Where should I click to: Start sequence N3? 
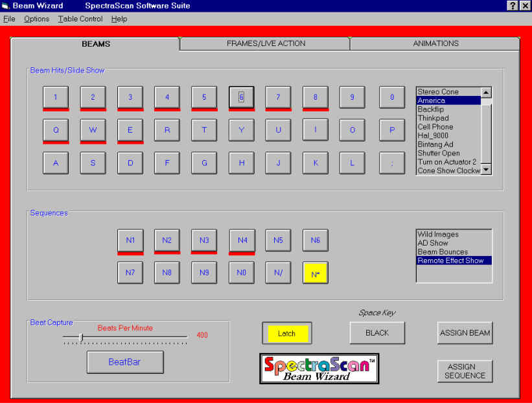coord(204,240)
